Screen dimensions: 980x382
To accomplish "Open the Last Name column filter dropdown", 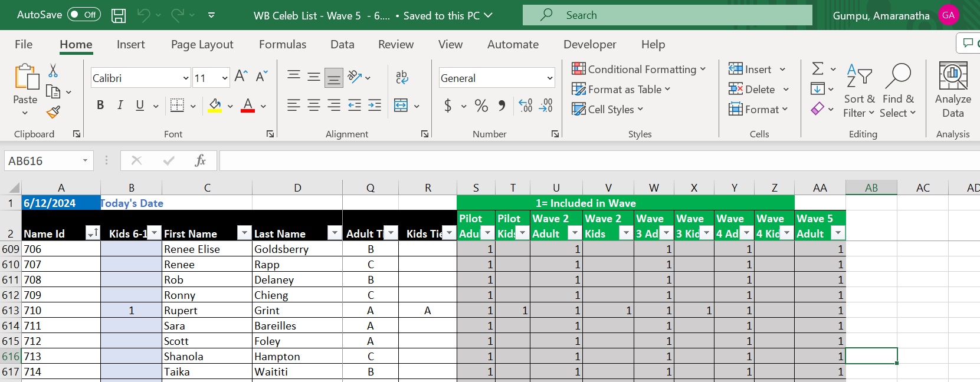I will [335, 233].
